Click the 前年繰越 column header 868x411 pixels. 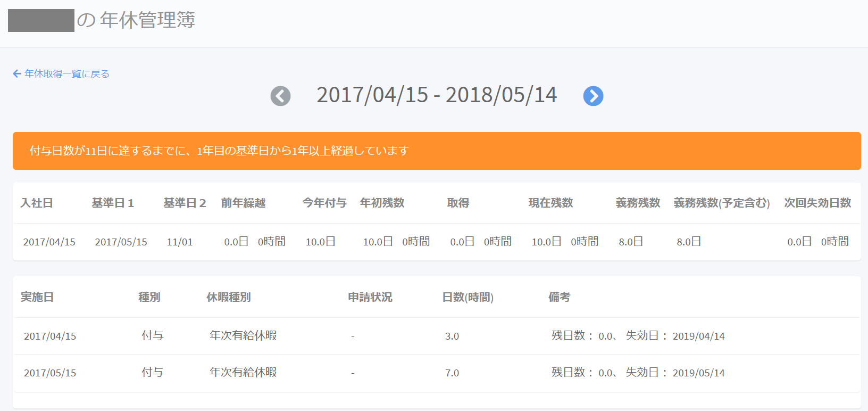(x=243, y=203)
